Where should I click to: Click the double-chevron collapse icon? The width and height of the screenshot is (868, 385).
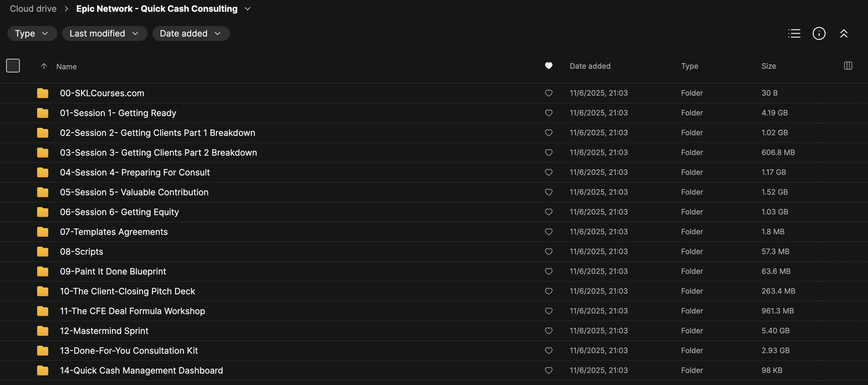coord(843,33)
